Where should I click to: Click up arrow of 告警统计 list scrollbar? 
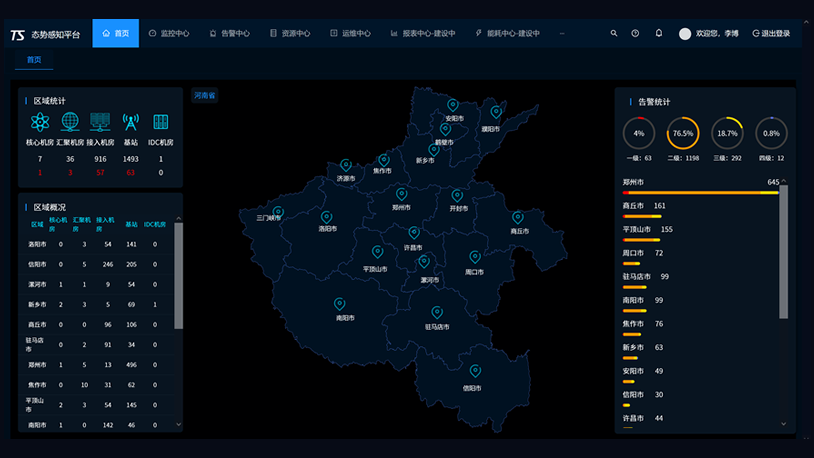coord(783,182)
